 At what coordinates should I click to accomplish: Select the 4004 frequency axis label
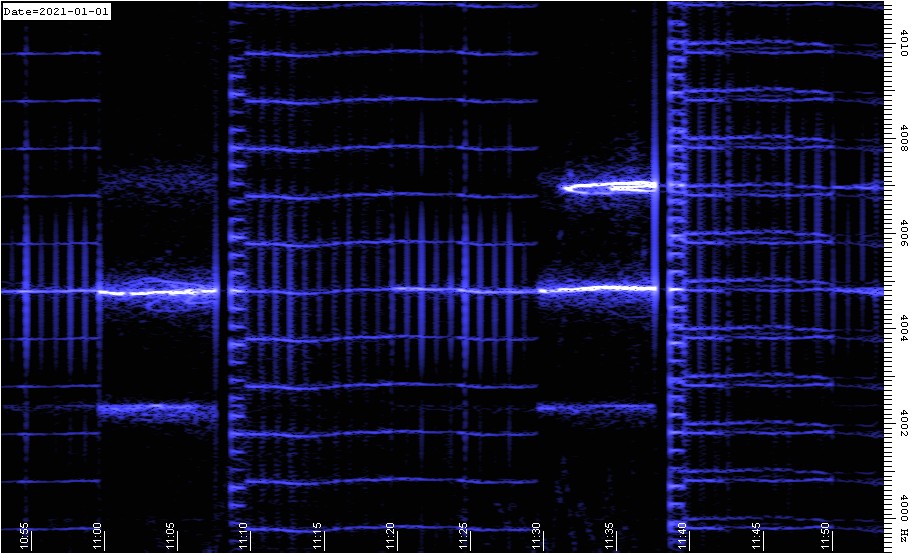903,330
